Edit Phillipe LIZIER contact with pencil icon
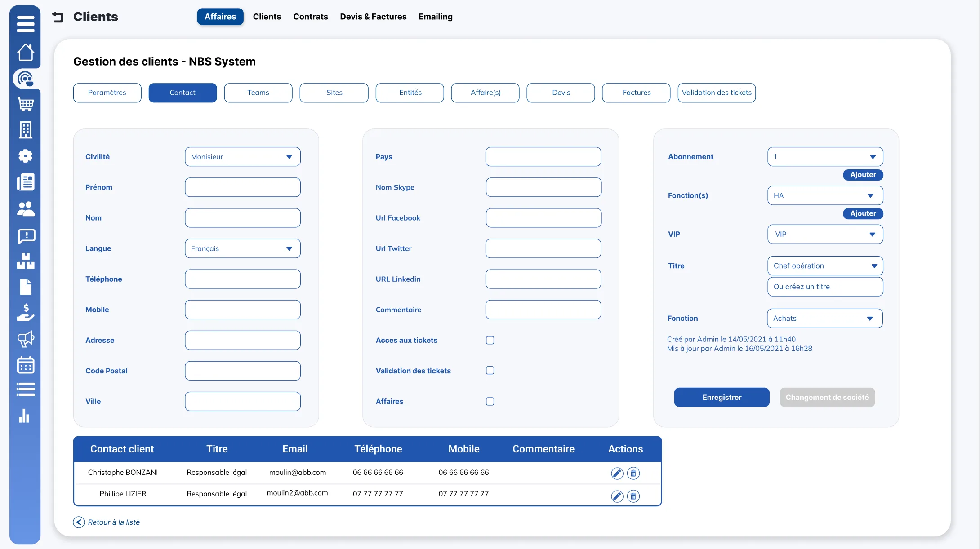Screen dimensions: 980x549 coord(617,496)
